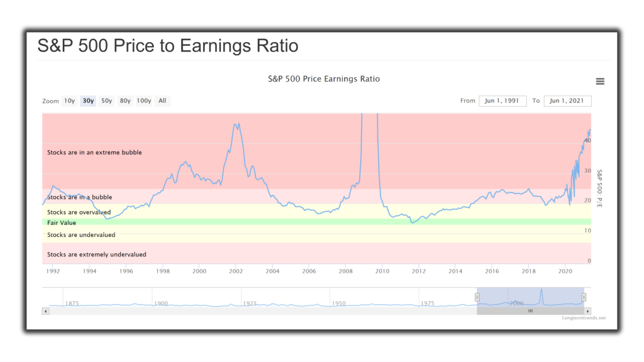
Task: Open the chart hamburger context menu
Action: point(600,81)
